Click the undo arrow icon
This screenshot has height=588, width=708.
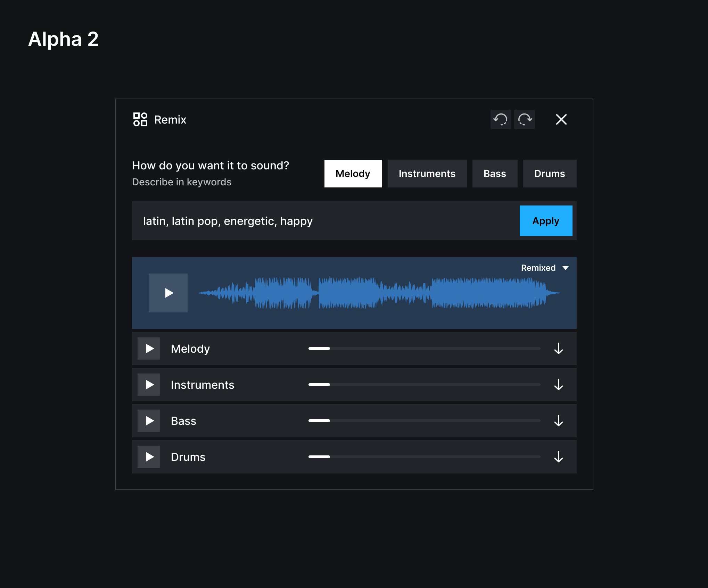501,119
